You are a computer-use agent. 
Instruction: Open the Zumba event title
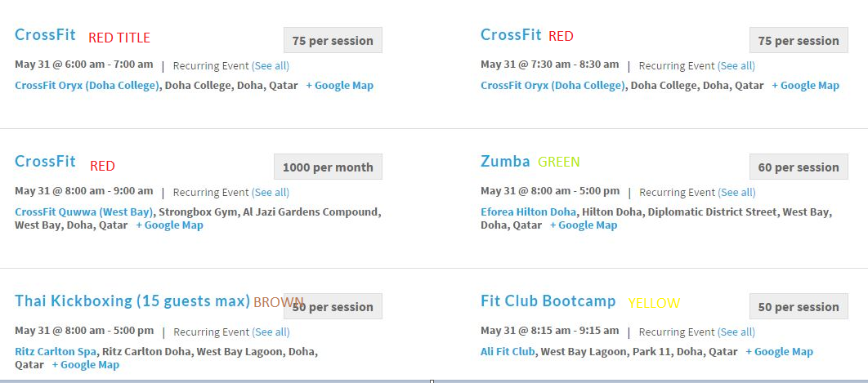[505, 162]
